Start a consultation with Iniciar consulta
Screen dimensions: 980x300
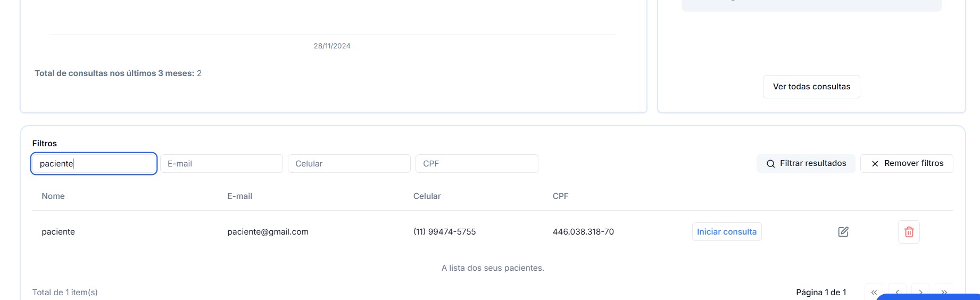[726, 232]
